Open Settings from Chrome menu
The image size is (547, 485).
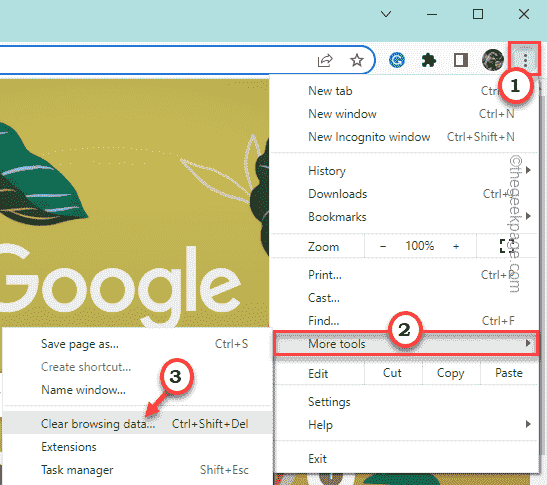405,402
